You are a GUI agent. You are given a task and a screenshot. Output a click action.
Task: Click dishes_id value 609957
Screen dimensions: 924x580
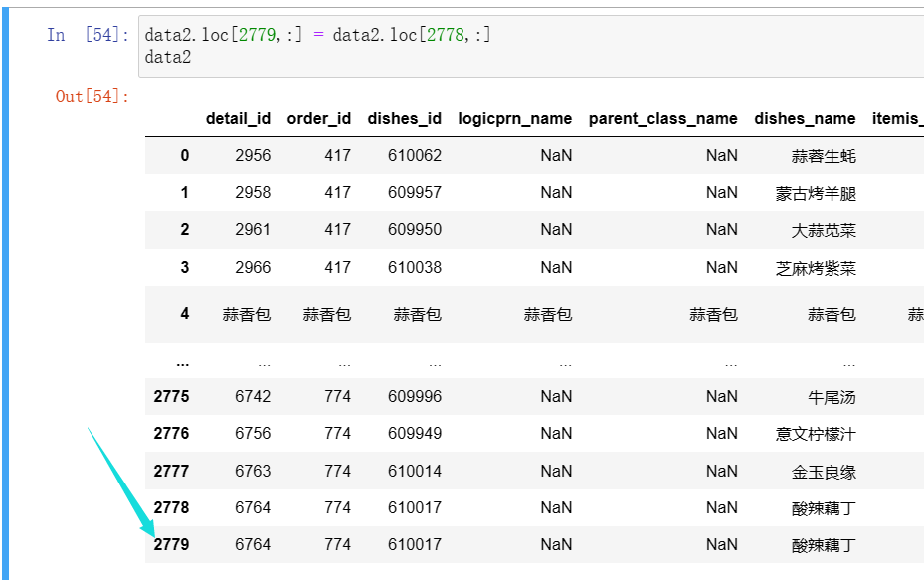click(415, 193)
